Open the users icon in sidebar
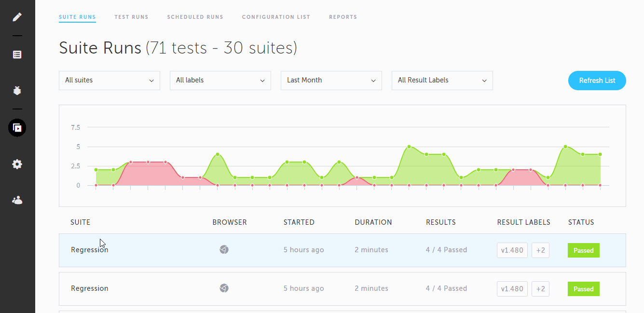 tap(17, 200)
